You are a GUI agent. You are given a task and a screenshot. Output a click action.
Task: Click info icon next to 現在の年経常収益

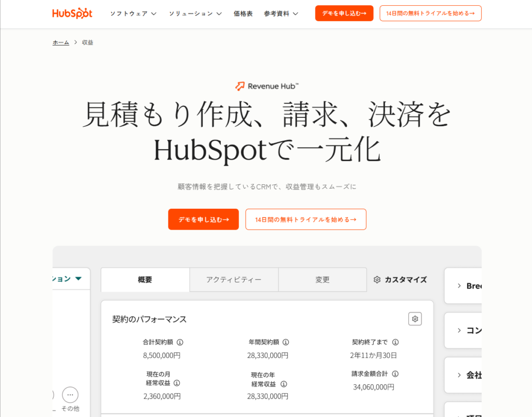tap(284, 384)
